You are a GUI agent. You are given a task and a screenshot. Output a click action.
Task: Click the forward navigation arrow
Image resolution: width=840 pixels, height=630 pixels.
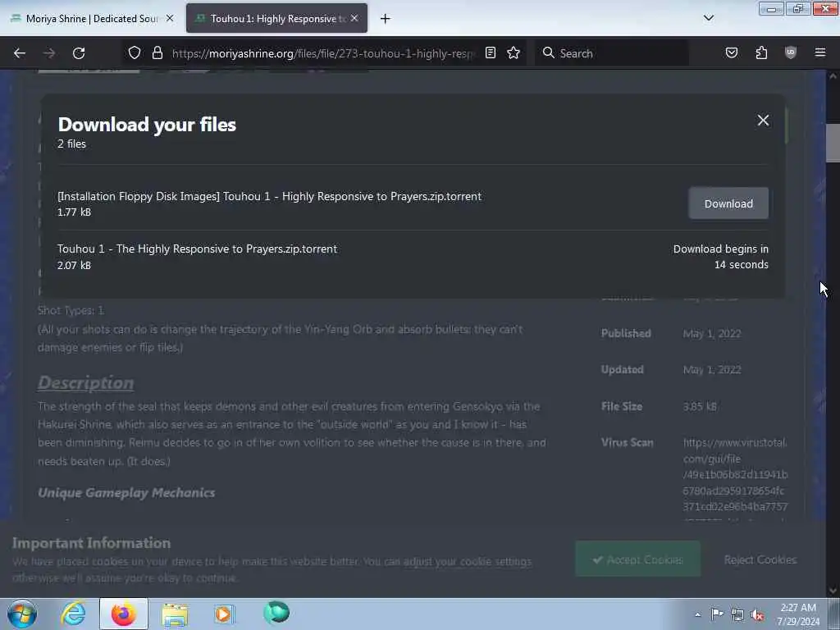[x=48, y=53]
